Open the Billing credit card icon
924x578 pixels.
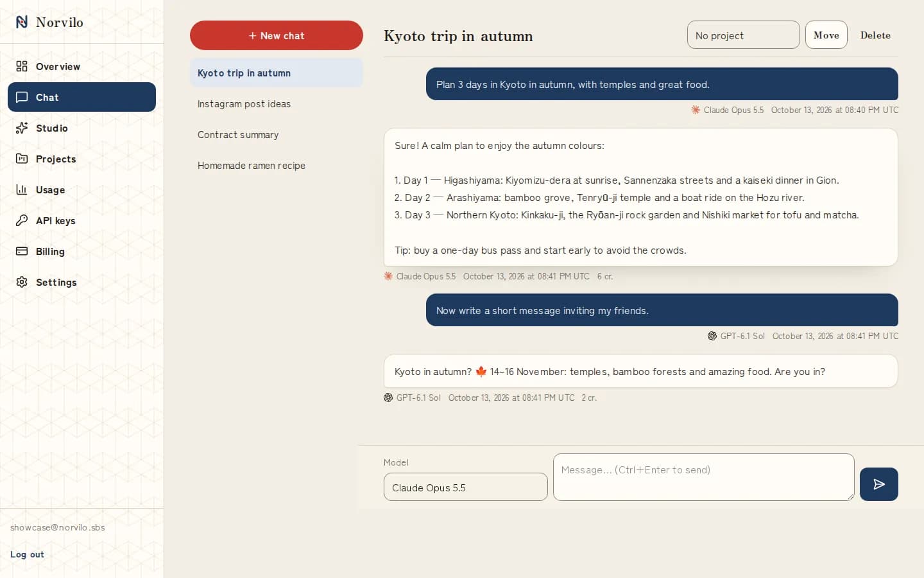pyautogui.click(x=22, y=251)
